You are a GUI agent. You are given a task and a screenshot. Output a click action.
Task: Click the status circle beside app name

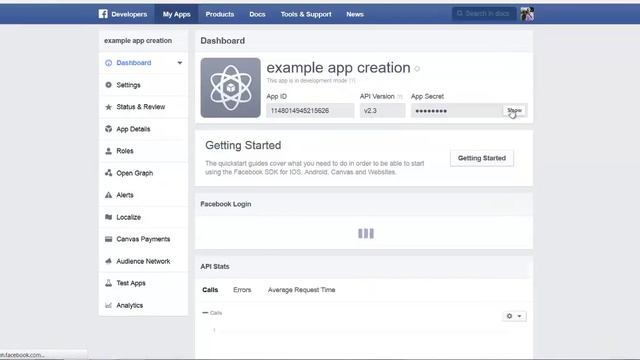(417, 69)
